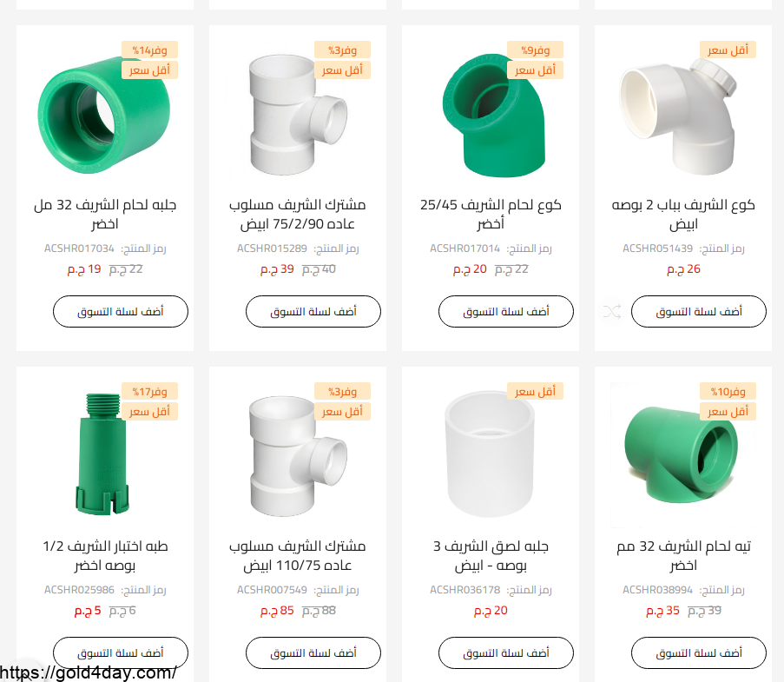The image size is (784, 682).
Task: Add green 32mm coupling ACSHR017034 to cart
Action: coord(121,311)
